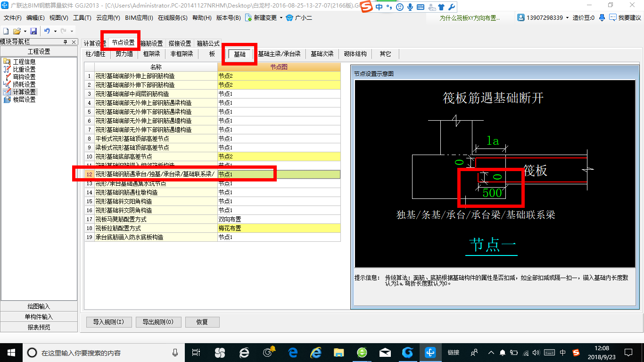Click the 节点一 diagram label
Screen dimensions: 644x362
(x=492, y=245)
